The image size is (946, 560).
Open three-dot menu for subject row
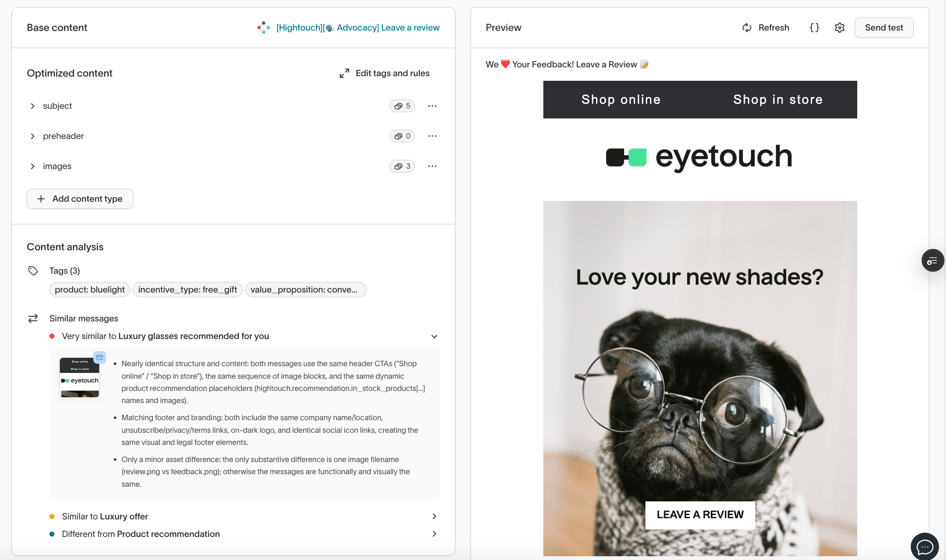(432, 106)
